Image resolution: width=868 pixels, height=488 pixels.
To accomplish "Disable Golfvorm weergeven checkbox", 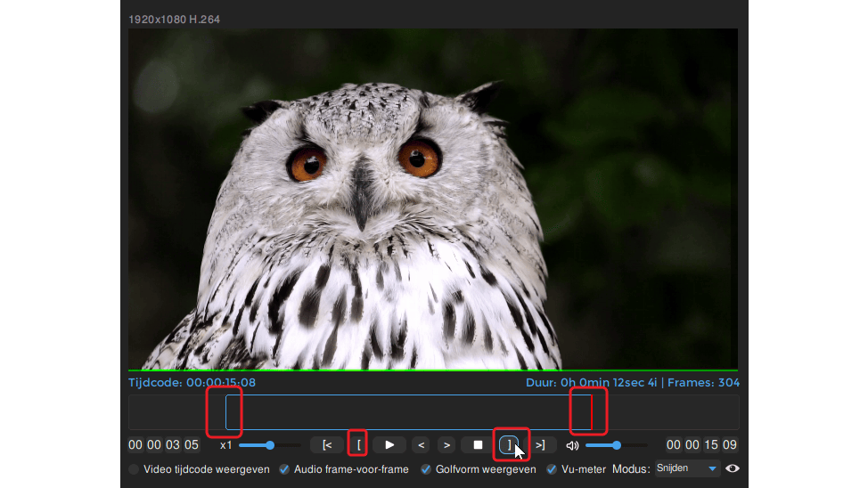I will click(426, 469).
